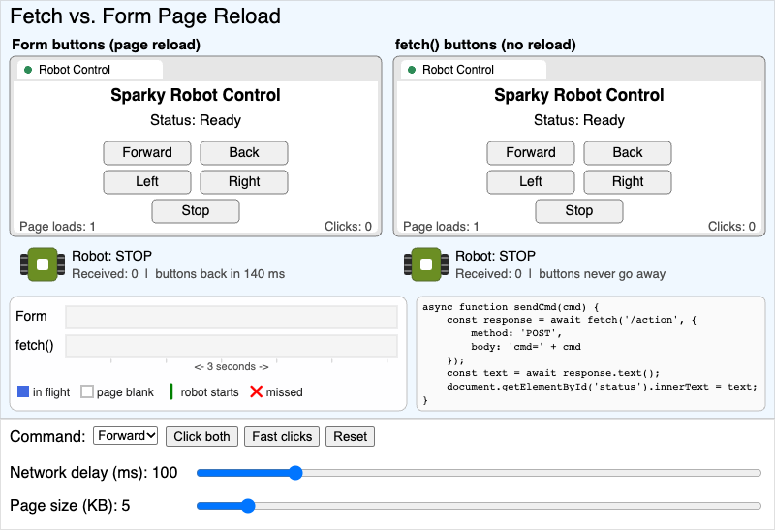This screenshot has width=775, height=532.
Task: Select the Robot Control tab in form panel
Action: (90, 70)
